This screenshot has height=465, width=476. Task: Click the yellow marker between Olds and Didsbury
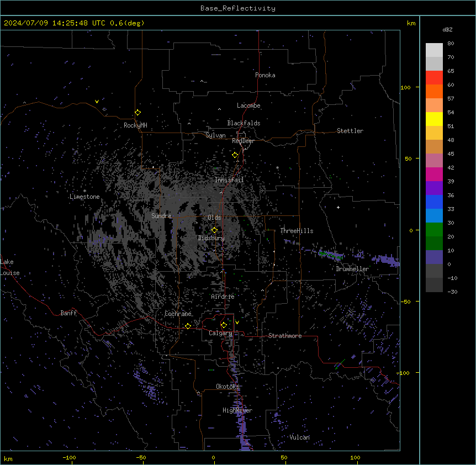[214, 230]
